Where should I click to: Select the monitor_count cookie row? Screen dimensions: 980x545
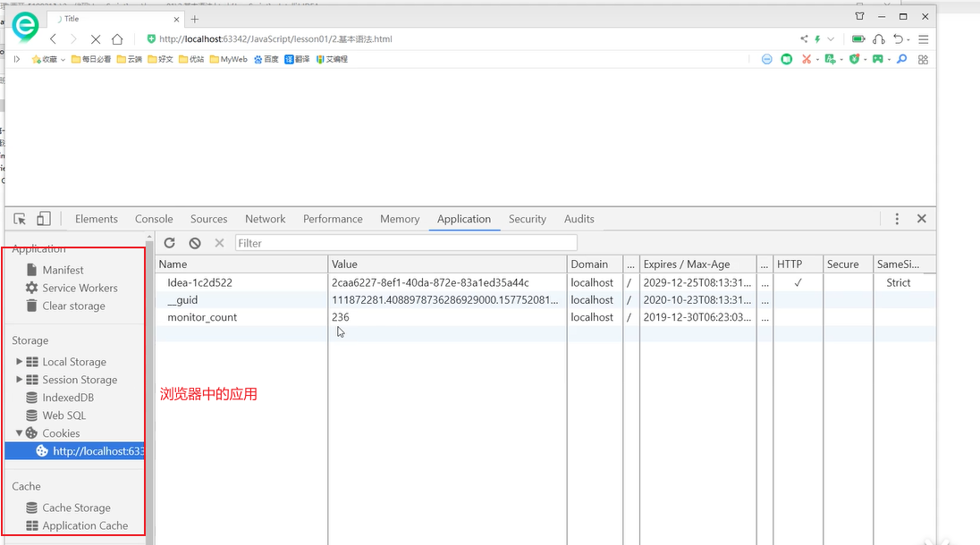point(545,317)
